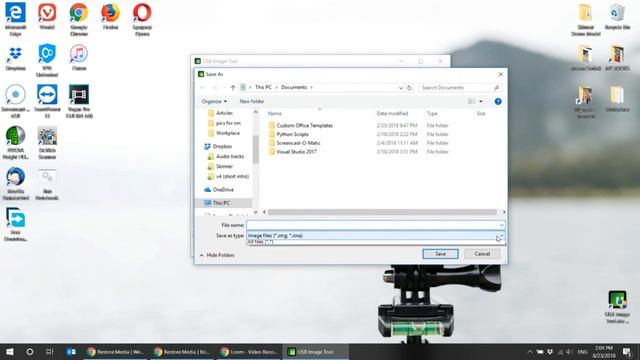Click Documents in address breadcrumb

point(294,87)
